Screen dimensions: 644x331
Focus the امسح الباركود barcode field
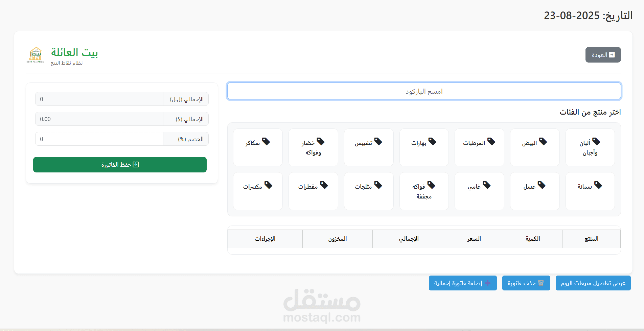pos(424,91)
